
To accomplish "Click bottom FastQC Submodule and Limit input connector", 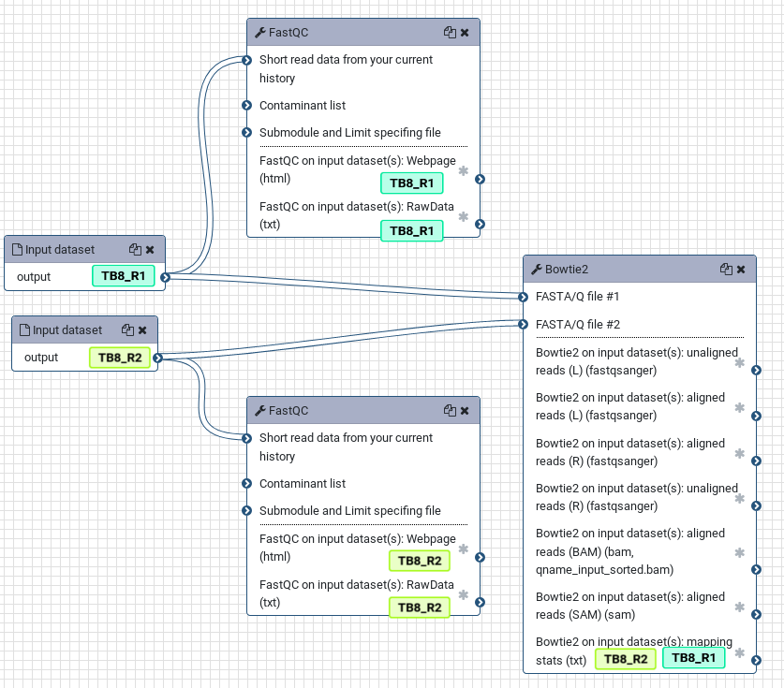I will tap(246, 511).
